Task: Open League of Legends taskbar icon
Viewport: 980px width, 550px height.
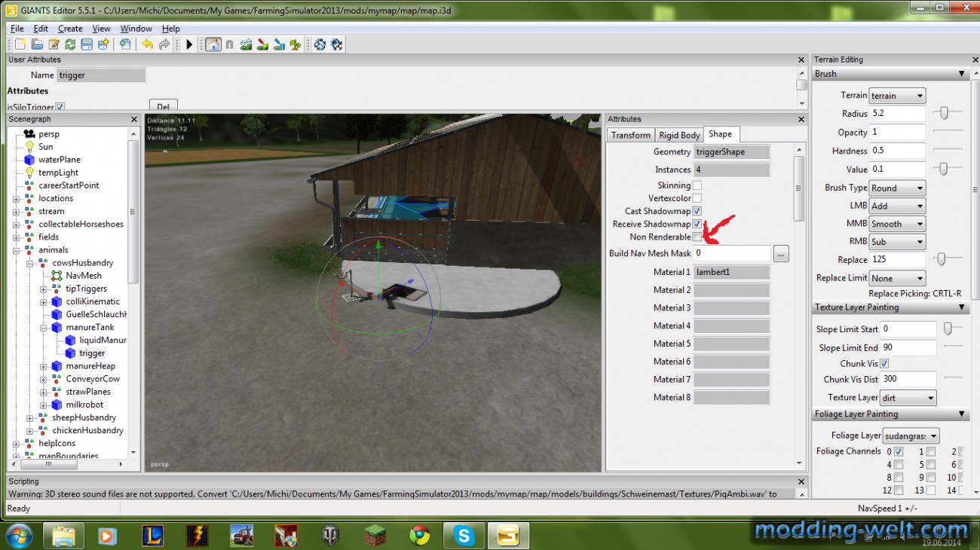Action: [152, 536]
